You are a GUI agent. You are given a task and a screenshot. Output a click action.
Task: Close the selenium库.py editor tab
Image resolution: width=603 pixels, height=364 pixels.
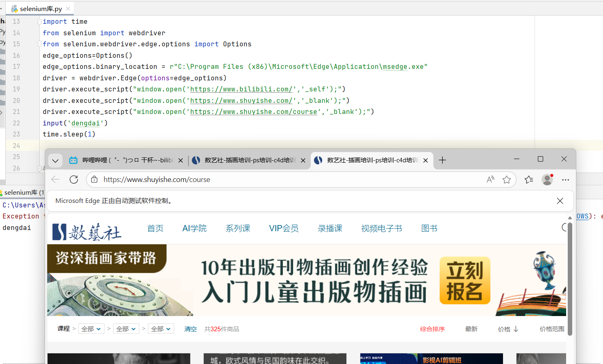point(68,9)
